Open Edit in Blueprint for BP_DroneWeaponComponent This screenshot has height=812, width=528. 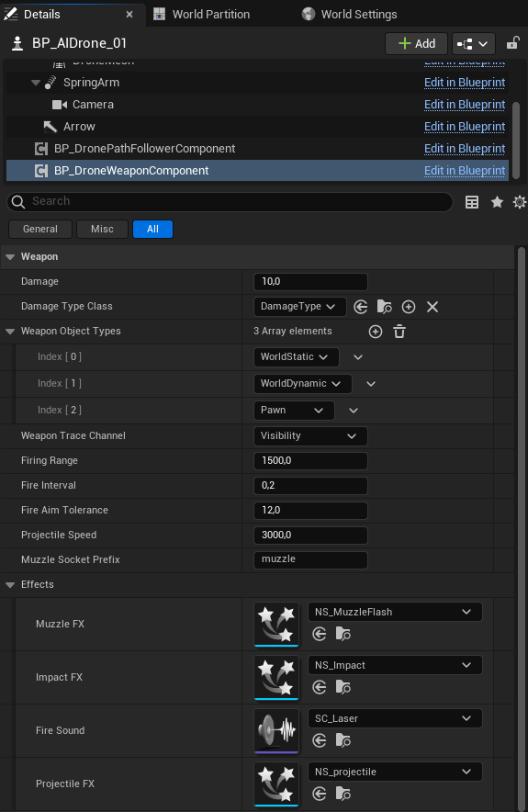(465, 170)
